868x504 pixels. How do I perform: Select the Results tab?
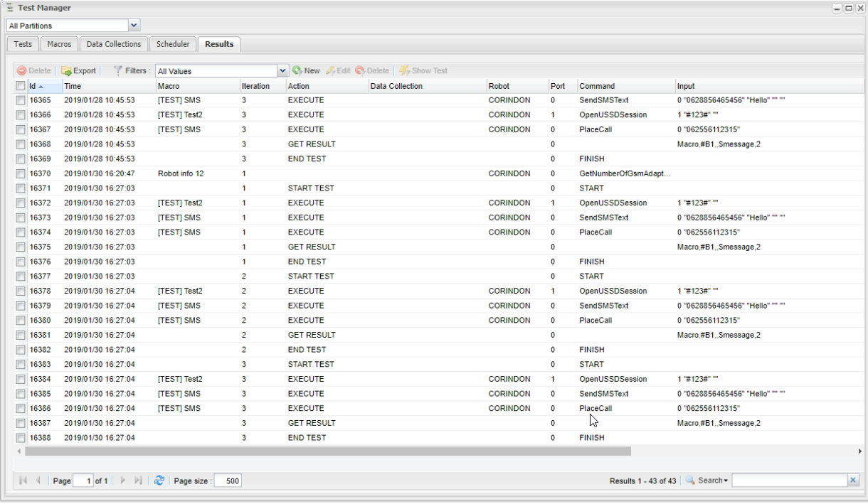tap(219, 44)
